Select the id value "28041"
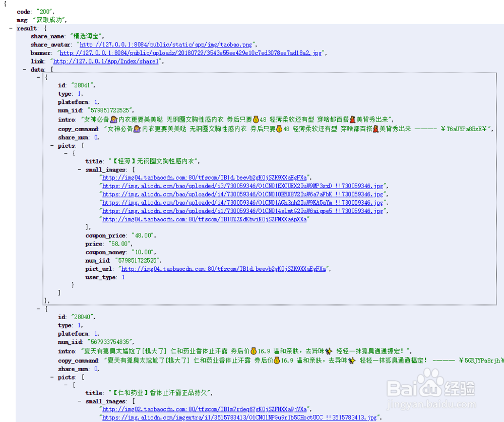 (x=82, y=85)
